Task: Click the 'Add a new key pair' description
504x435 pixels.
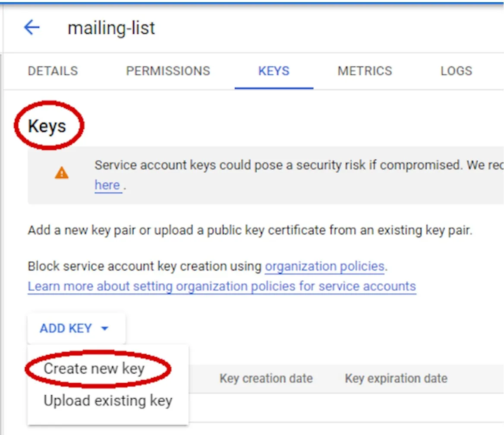Action: 250,230
